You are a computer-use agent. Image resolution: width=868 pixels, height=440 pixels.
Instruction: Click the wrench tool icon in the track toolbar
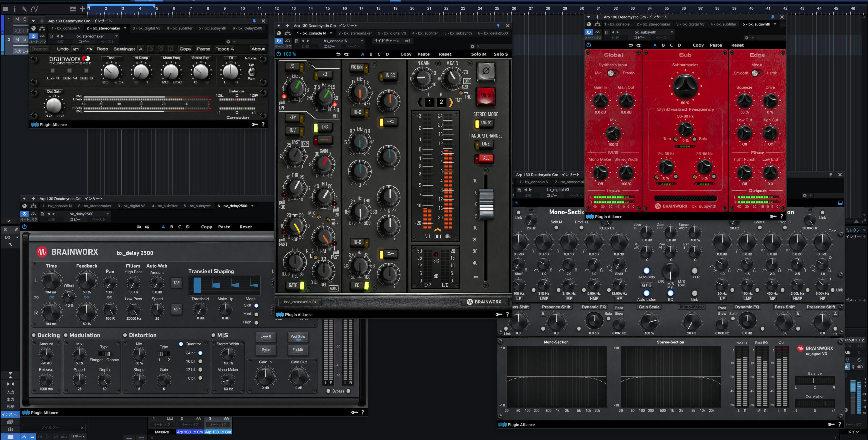pos(24,9)
